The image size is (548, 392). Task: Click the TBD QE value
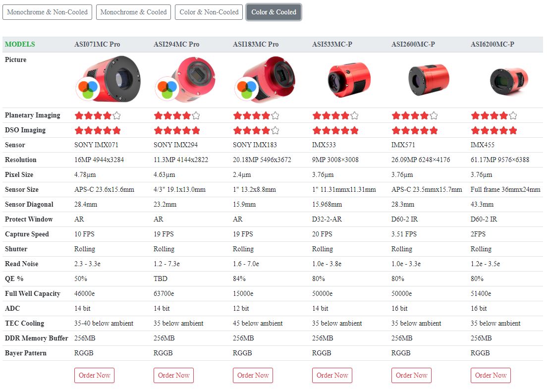tap(161, 279)
